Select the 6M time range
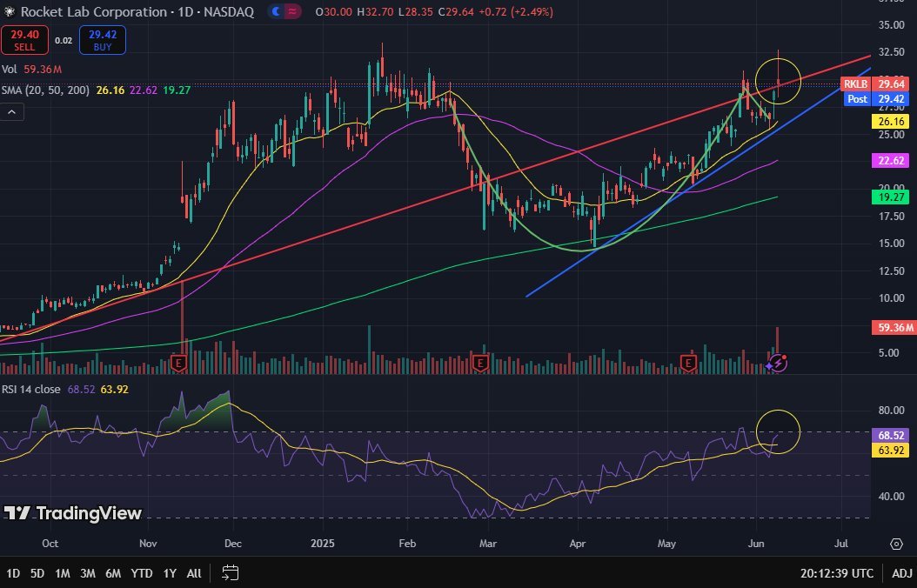 click(x=113, y=573)
